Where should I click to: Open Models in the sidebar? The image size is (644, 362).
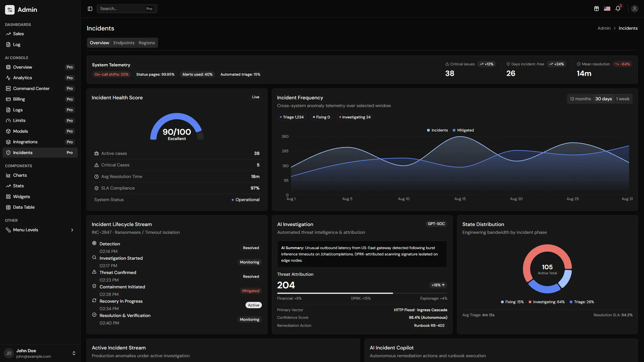pyautogui.click(x=40, y=131)
